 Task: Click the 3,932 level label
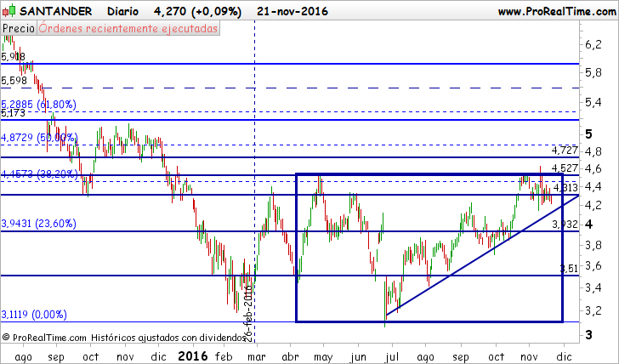pos(565,225)
